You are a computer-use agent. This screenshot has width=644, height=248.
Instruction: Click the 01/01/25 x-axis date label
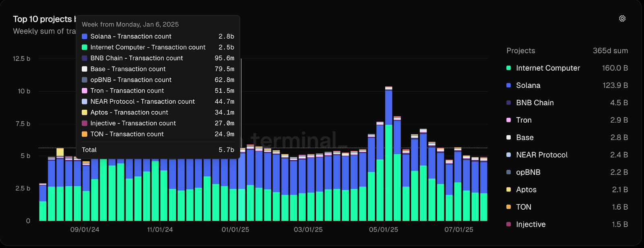pyautogui.click(x=235, y=229)
